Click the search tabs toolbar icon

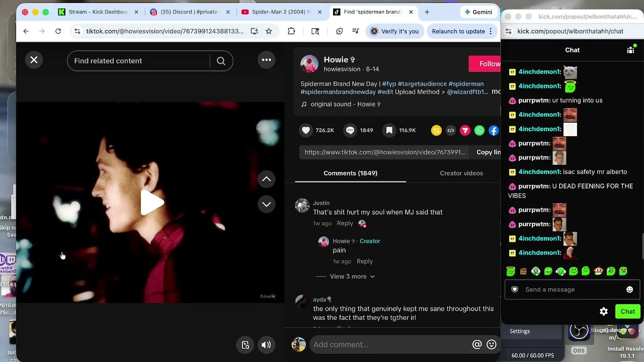(315, 31)
